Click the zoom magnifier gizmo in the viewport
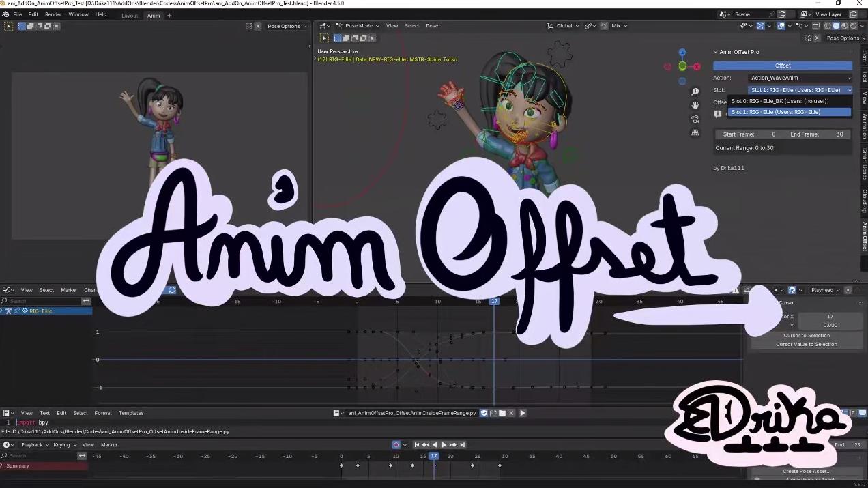Viewport: 868px width, 488px height. (x=695, y=91)
